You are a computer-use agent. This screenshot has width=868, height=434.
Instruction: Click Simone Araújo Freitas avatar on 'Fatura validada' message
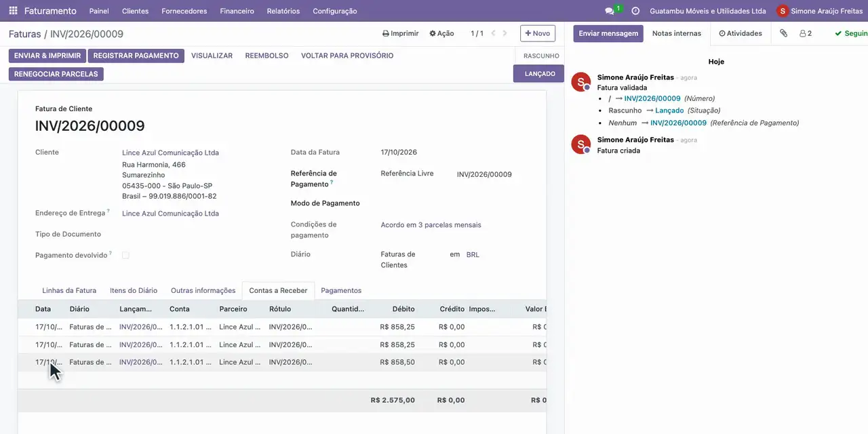[x=581, y=82]
